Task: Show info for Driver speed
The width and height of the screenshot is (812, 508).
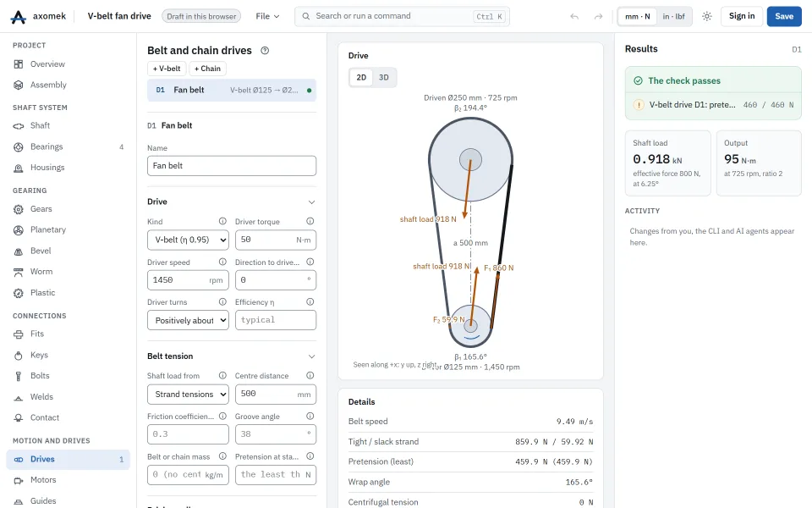Action: 222,262
